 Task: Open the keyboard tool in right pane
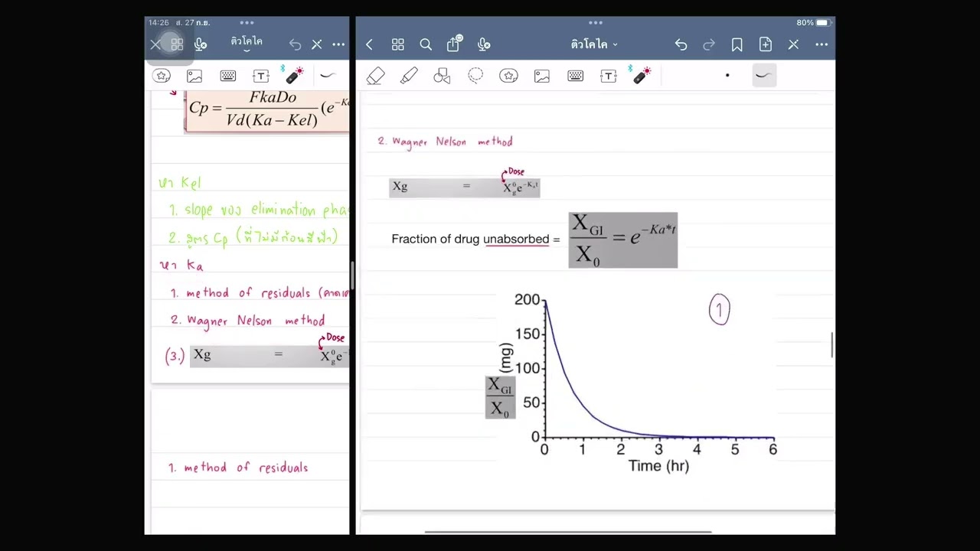pyautogui.click(x=575, y=76)
